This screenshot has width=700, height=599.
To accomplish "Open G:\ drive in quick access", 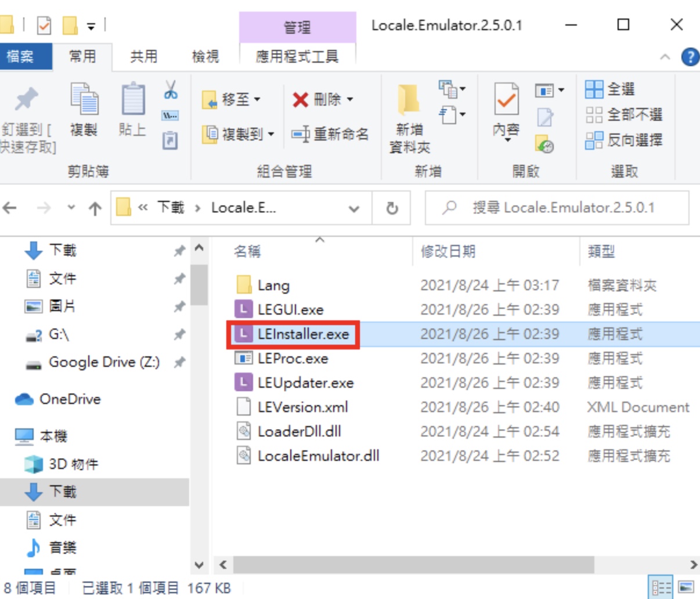I will tap(59, 334).
